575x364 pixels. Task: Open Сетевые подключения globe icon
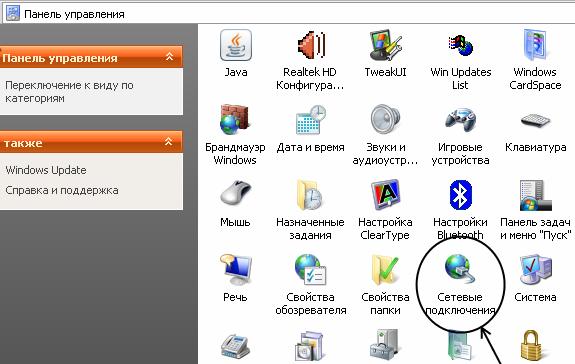pyautogui.click(x=460, y=269)
